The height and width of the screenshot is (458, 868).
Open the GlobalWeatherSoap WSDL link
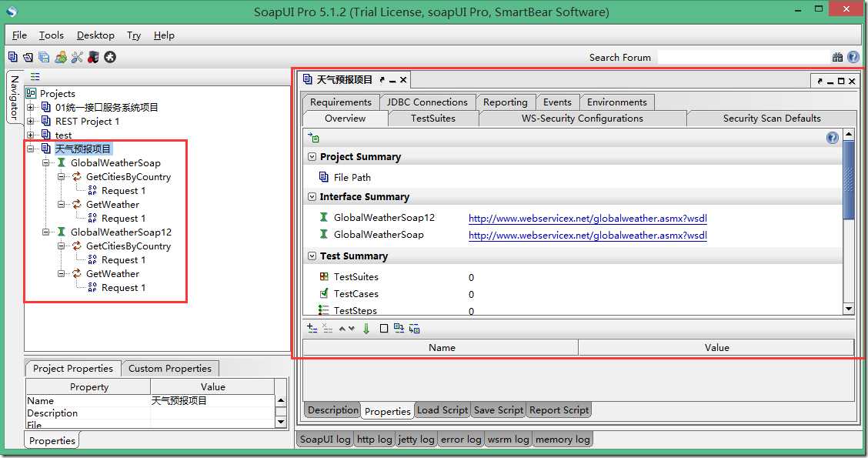click(x=587, y=236)
